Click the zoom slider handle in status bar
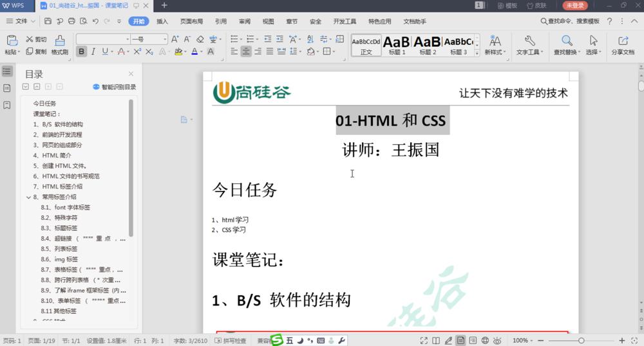This screenshot has width=644, height=346. [581, 340]
